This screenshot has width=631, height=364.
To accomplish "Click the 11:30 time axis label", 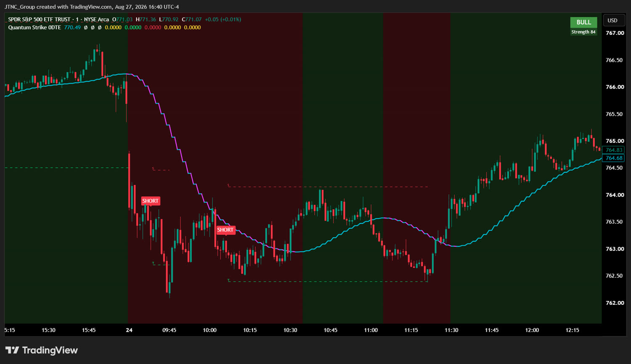I will [451, 330].
